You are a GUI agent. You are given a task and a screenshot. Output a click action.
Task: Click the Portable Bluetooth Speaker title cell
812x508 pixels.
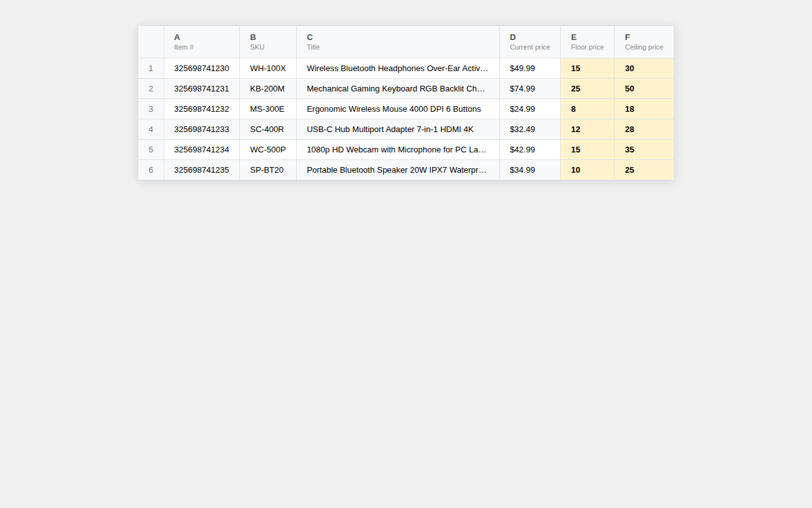398,170
